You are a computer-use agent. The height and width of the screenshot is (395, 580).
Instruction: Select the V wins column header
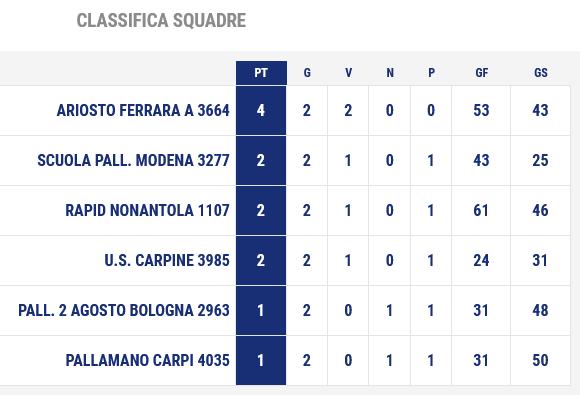348,73
